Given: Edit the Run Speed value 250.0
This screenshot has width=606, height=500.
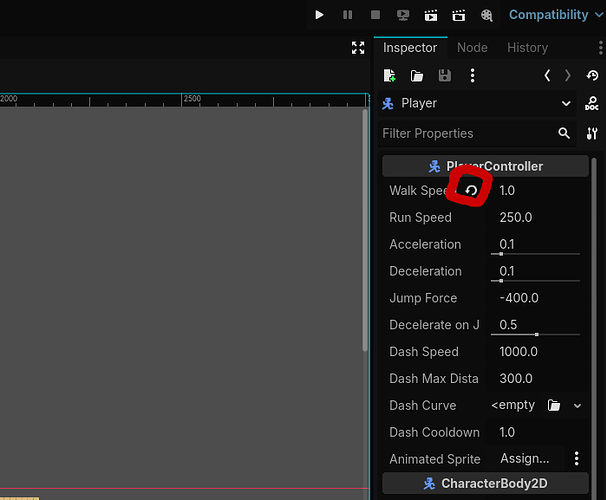Looking at the screenshot, I should tap(535, 217).
